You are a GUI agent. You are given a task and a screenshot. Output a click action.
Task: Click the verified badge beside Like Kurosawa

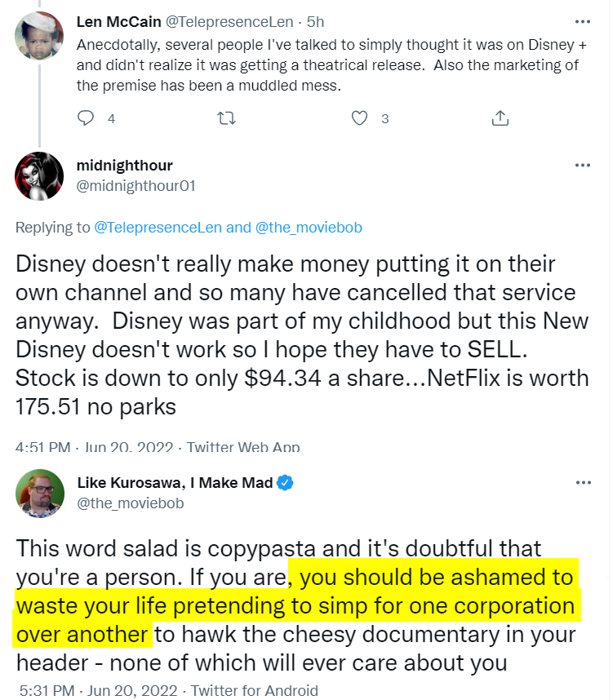285,483
